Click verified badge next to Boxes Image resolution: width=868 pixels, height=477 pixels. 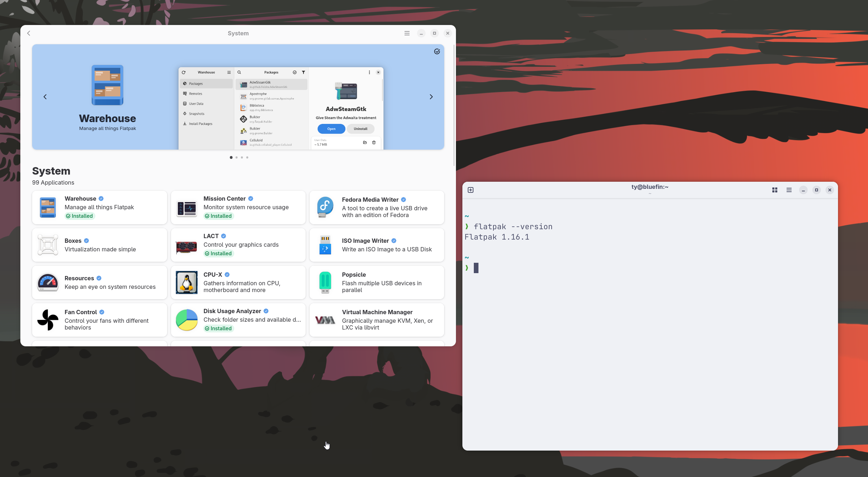pyautogui.click(x=86, y=241)
